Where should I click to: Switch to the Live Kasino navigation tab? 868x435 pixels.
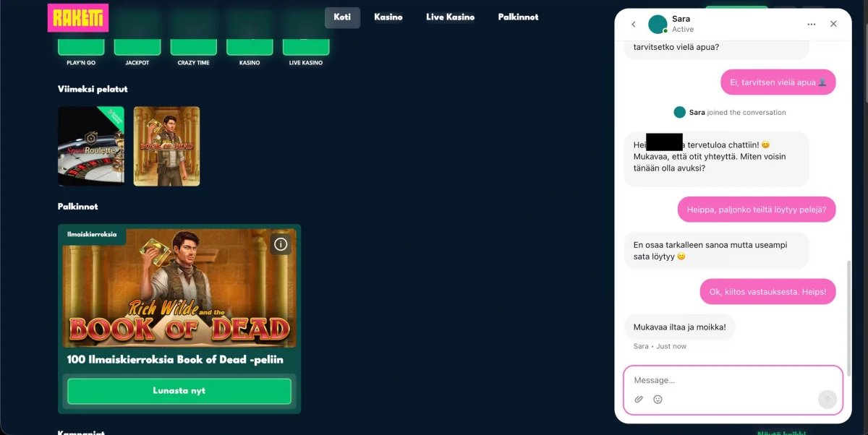click(451, 17)
